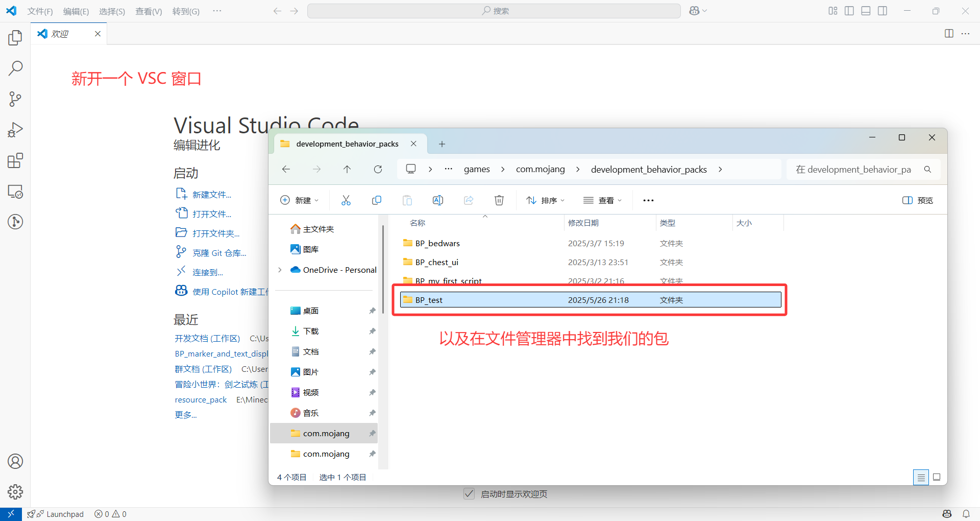Open File Explorer toolbar see-more menu
Viewport: 980px width, 521px height.
point(648,200)
